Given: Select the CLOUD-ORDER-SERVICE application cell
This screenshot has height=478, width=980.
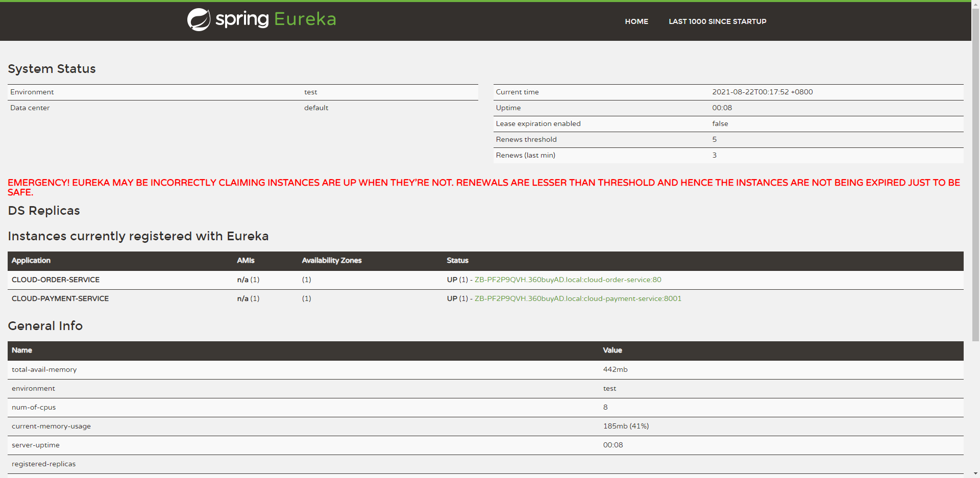Looking at the screenshot, I should click(56, 280).
